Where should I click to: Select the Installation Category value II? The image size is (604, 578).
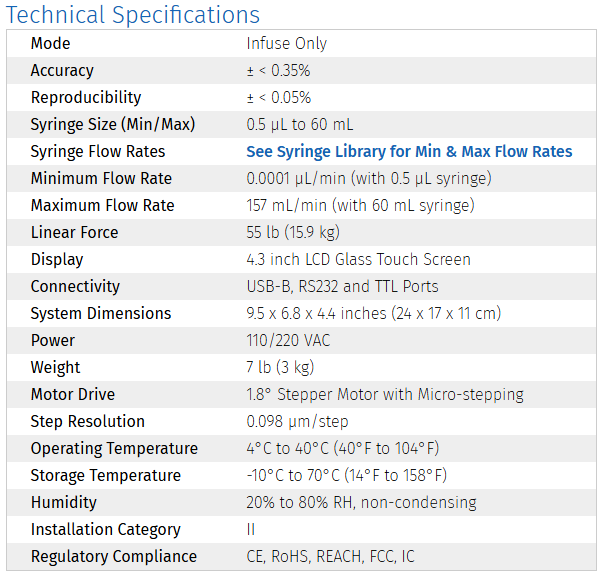(x=251, y=530)
